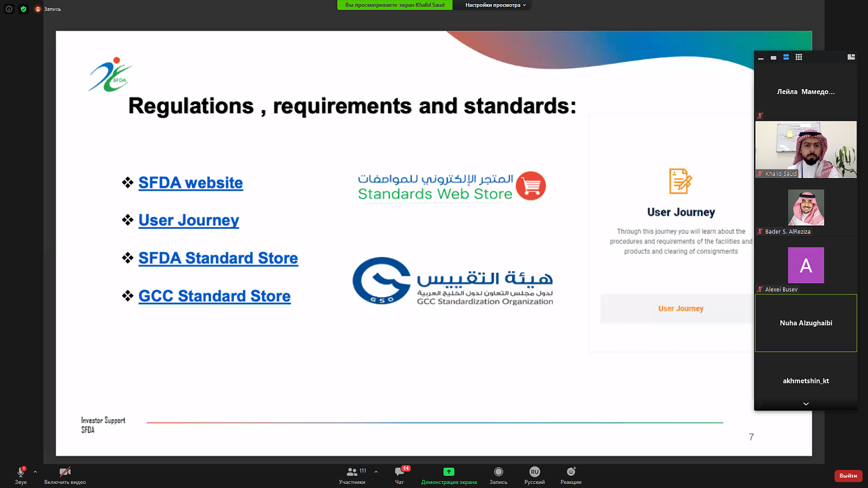
Task: Select Alexei Busev participant tile
Action: click(806, 265)
